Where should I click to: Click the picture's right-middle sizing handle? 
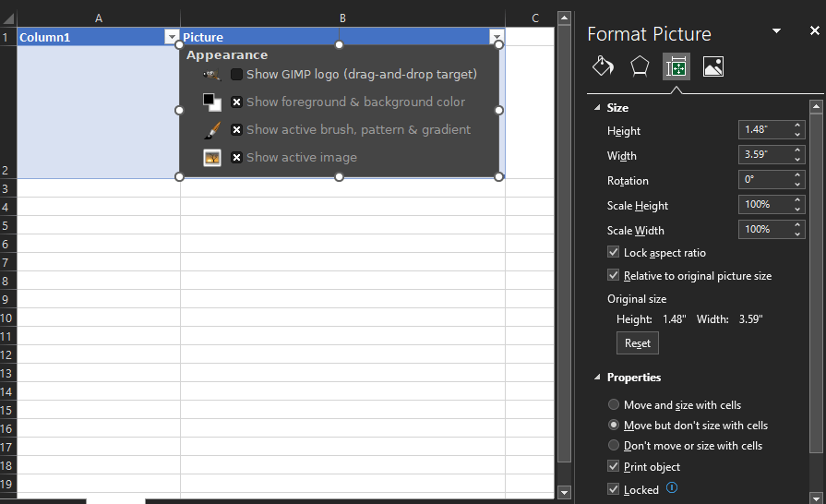tap(499, 110)
